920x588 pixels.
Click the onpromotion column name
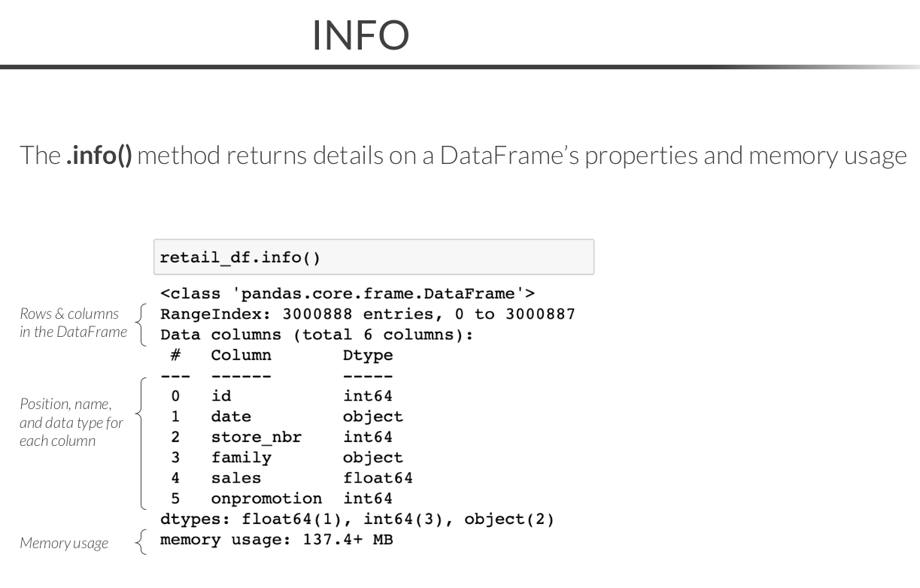click(266, 499)
